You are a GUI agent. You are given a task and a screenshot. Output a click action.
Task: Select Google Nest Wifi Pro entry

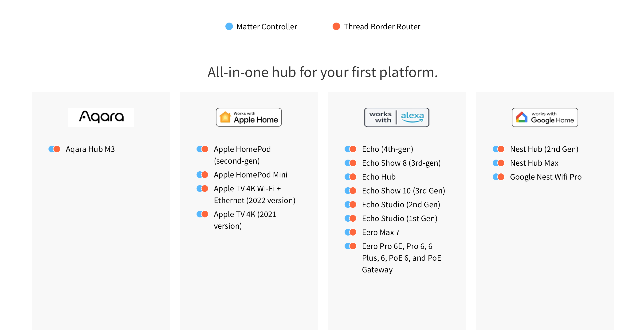coord(546,177)
